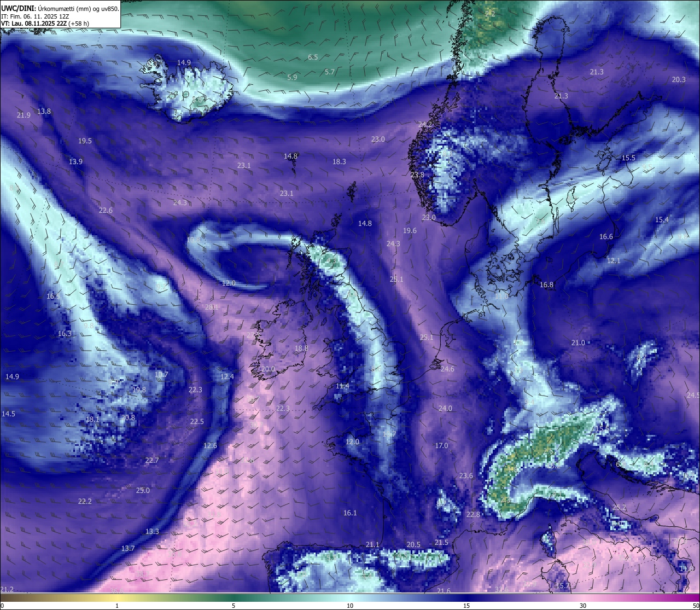Select the 25.2 value over Italy

click(619, 508)
